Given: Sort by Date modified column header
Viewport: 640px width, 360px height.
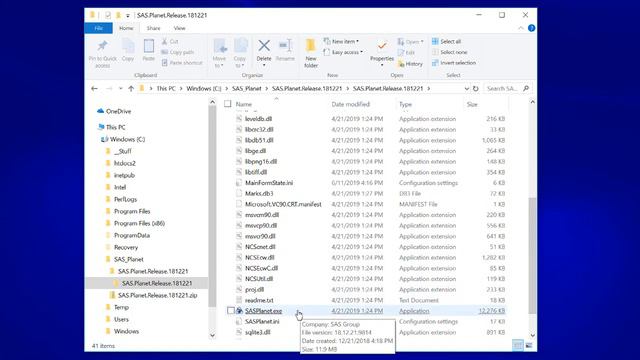Looking at the screenshot, I should coord(351,104).
